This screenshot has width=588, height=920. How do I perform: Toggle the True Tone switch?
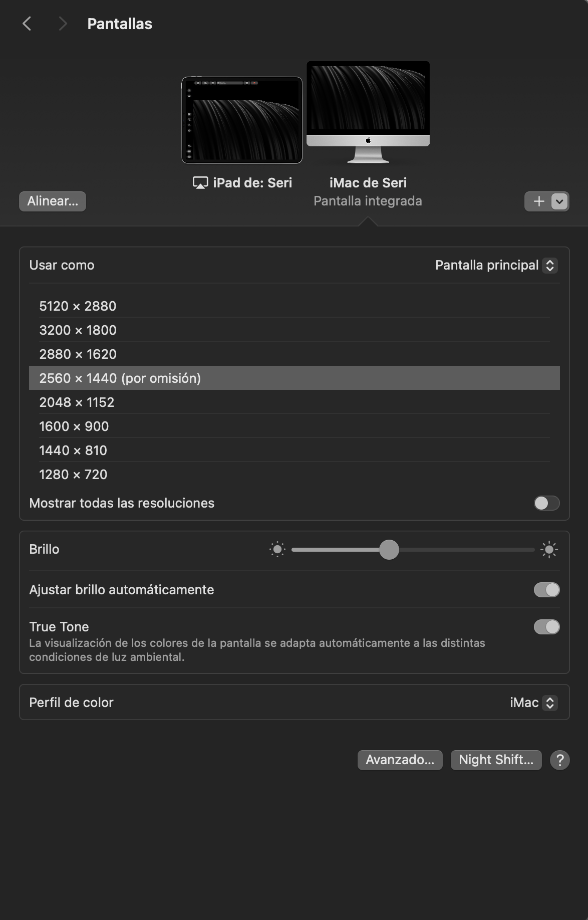click(x=546, y=627)
